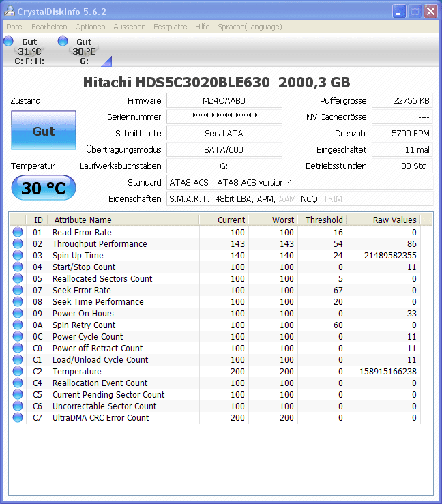Viewport: 442px width, 504px height.
Task: Click the status orb for Reallocated Sectors Count
Action: (x=18, y=278)
